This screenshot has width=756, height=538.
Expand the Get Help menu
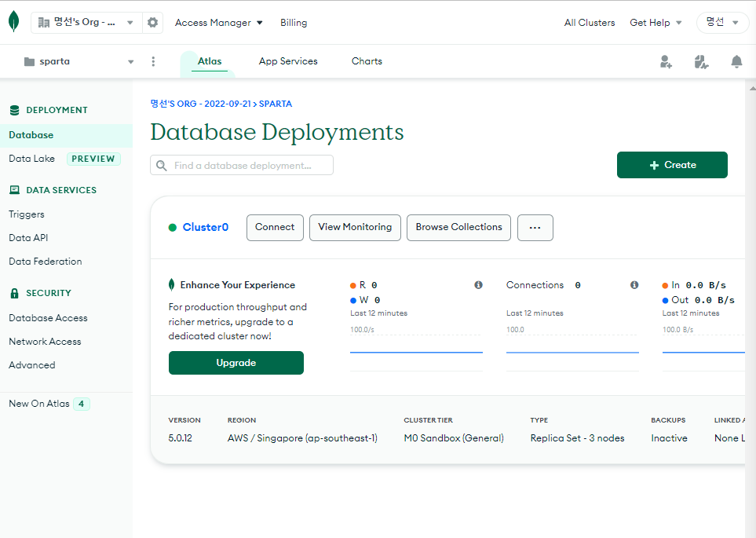pos(656,23)
